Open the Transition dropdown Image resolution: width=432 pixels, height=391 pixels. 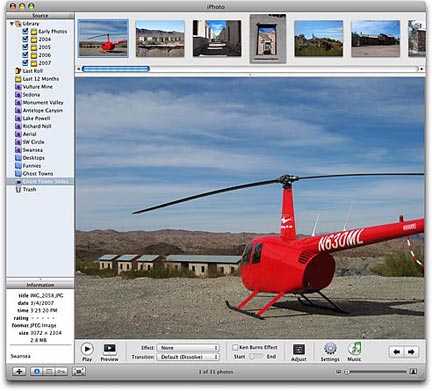coord(188,357)
